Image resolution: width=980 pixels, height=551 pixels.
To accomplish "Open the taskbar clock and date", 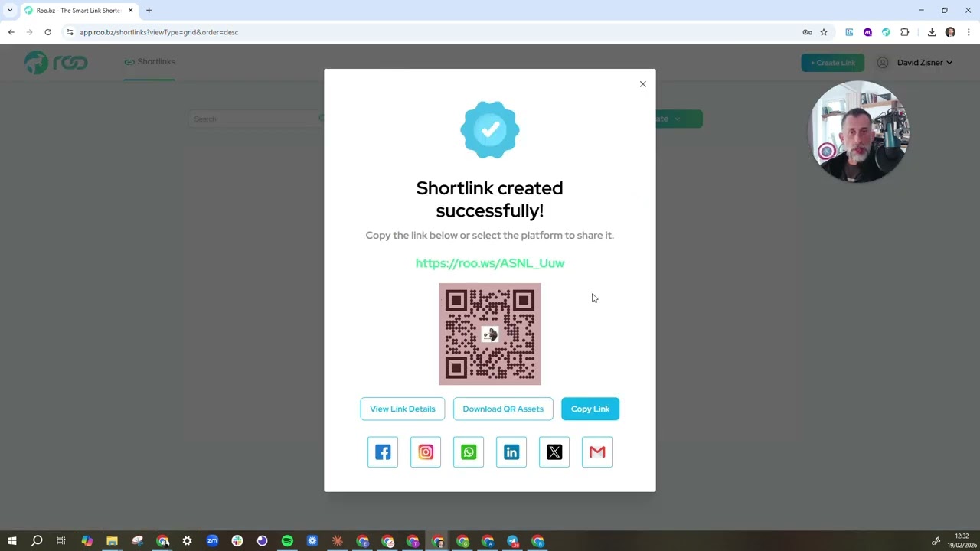I will [962, 541].
